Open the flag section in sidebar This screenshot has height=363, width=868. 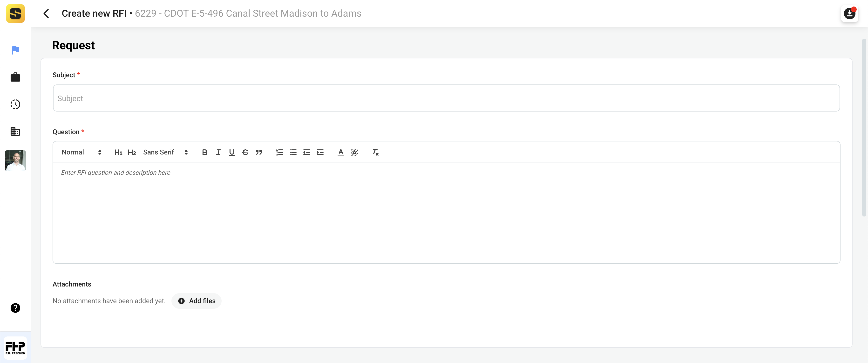15,50
